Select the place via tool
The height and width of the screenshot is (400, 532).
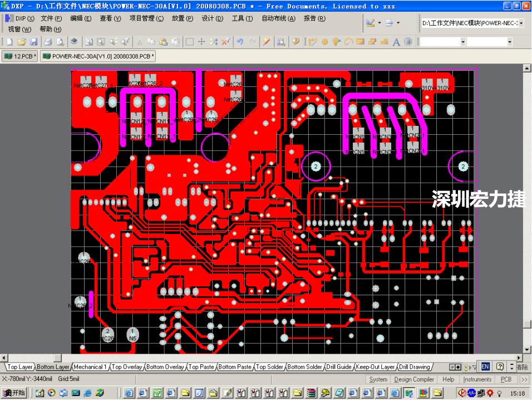pyautogui.click(x=336, y=41)
